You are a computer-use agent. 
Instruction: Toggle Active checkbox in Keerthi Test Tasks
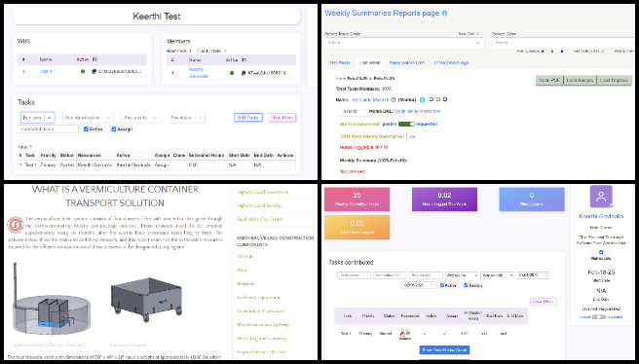[x=86, y=129]
